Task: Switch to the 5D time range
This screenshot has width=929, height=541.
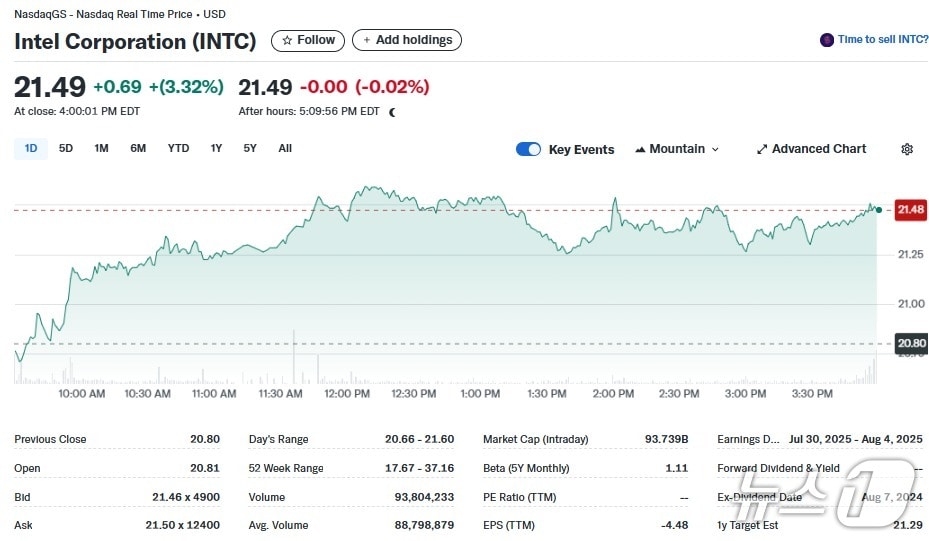Action: [66, 148]
